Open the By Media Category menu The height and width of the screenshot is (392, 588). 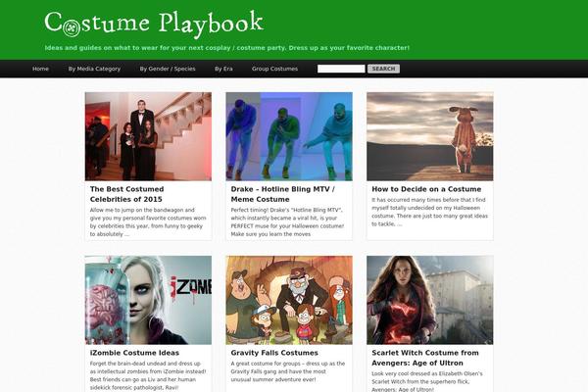point(94,69)
